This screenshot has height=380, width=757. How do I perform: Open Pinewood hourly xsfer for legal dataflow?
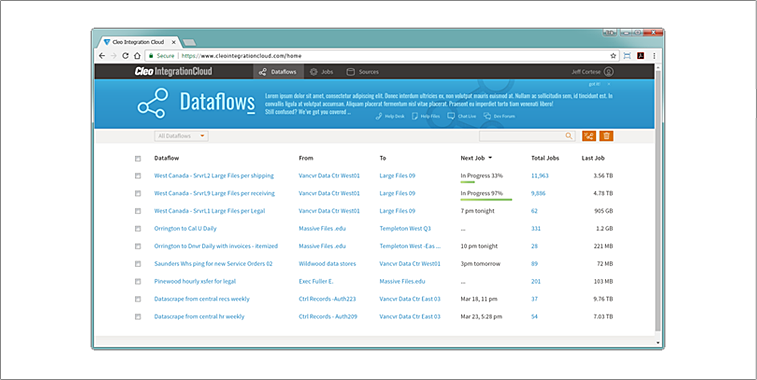click(195, 281)
